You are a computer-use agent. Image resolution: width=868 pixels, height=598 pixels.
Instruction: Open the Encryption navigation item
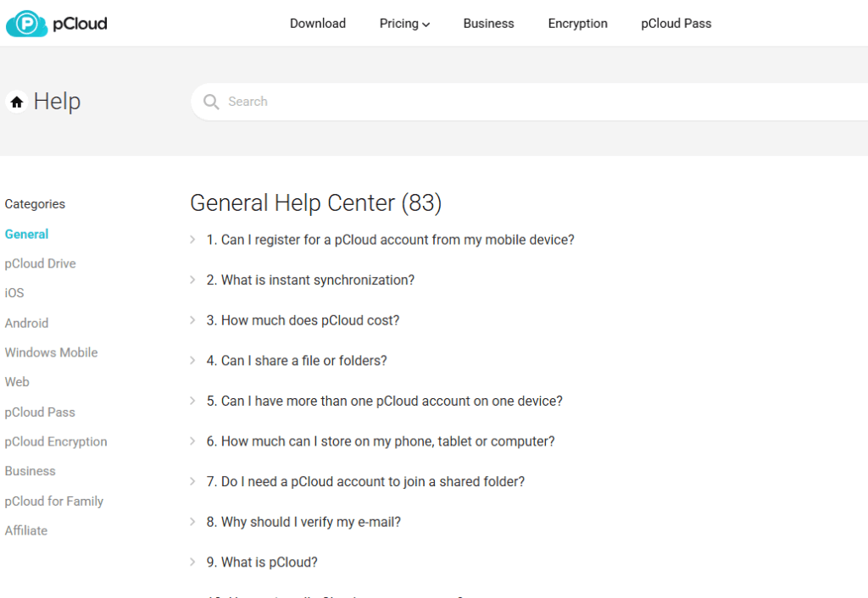[x=577, y=24]
